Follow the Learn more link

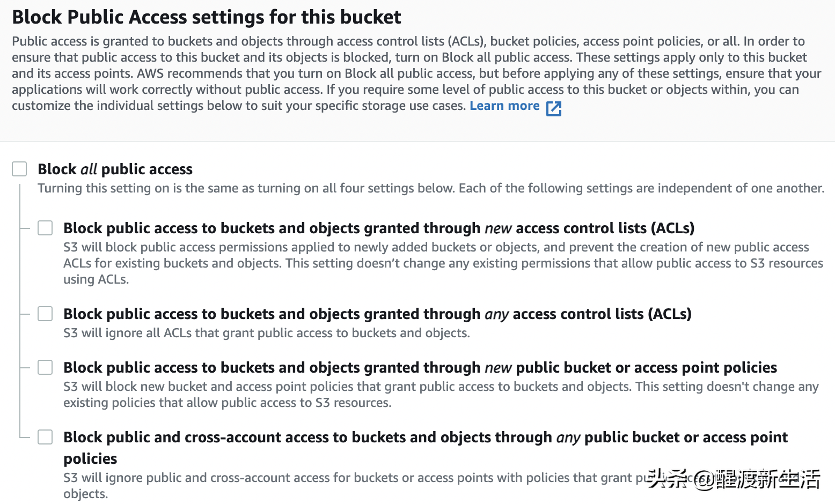(504, 106)
